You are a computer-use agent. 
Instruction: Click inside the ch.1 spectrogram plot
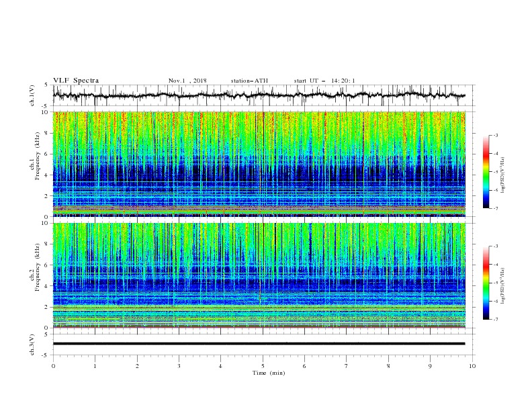pyautogui.click(x=259, y=164)
